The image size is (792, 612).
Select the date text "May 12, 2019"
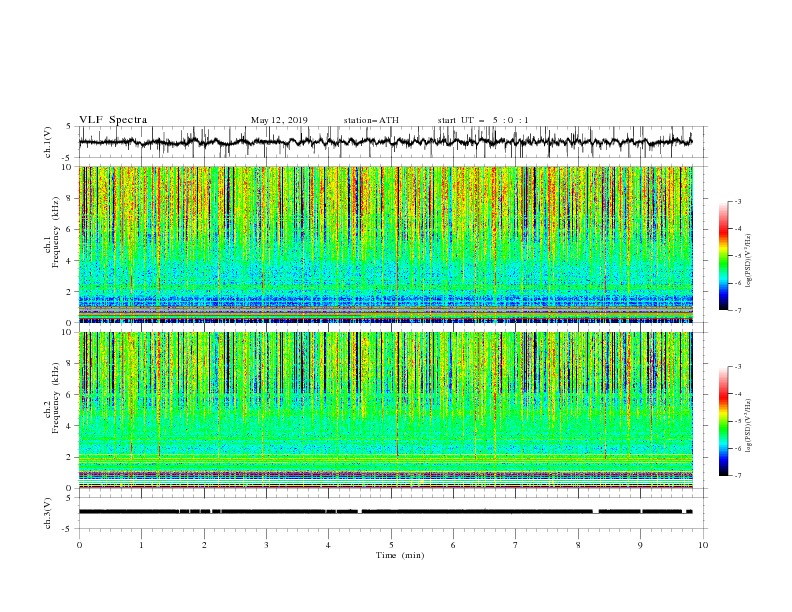click(279, 120)
